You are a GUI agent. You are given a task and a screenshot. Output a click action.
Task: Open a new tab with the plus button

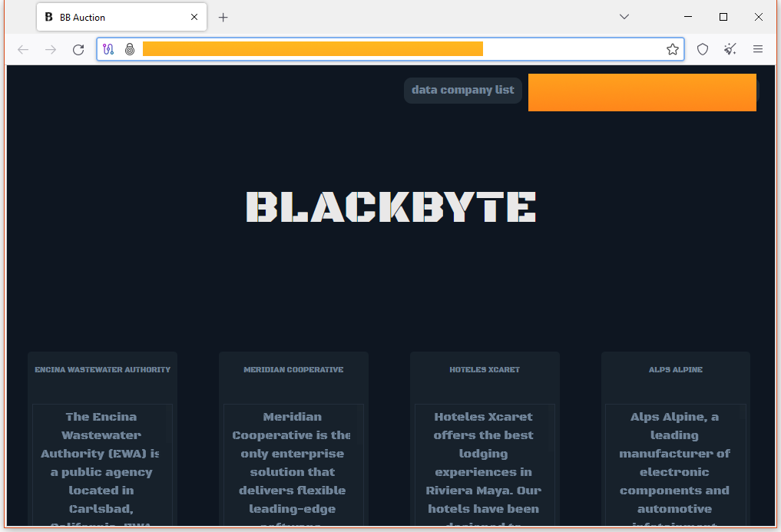(223, 16)
